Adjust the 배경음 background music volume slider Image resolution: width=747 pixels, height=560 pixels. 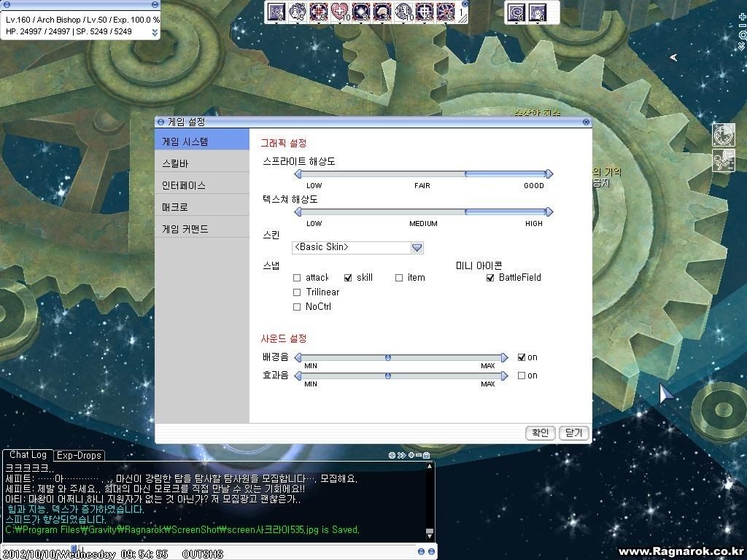pyautogui.click(x=387, y=357)
